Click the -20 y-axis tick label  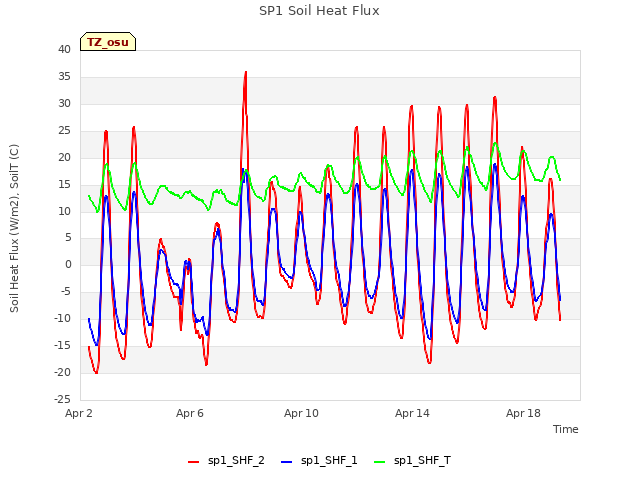[62, 372]
